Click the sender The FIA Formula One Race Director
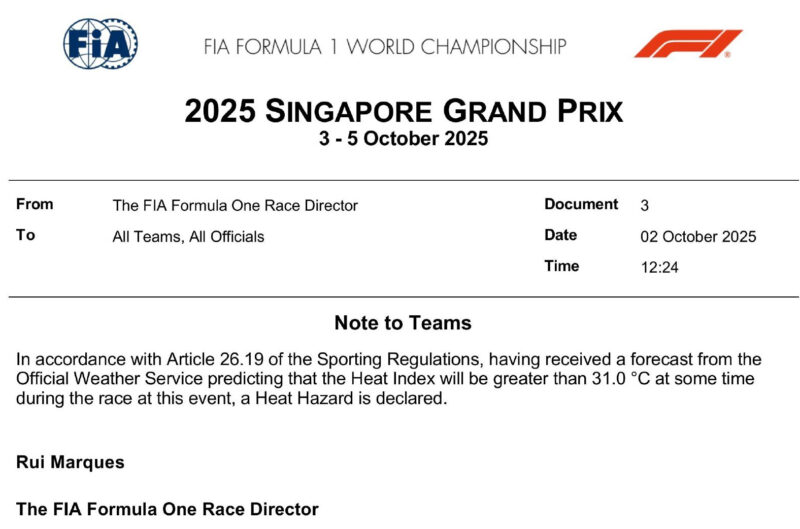800x529 pixels. click(235, 206)
